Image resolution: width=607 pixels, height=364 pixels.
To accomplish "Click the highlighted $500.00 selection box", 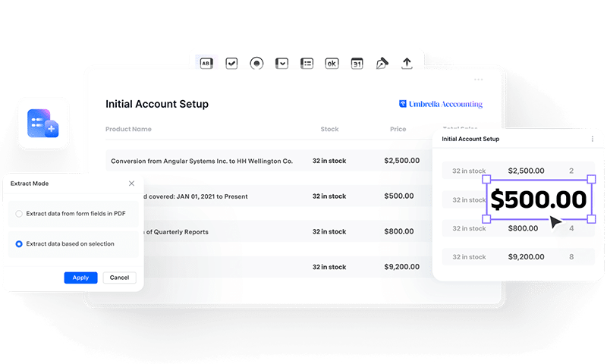I will pyautogui.click(x=539, y=199).
